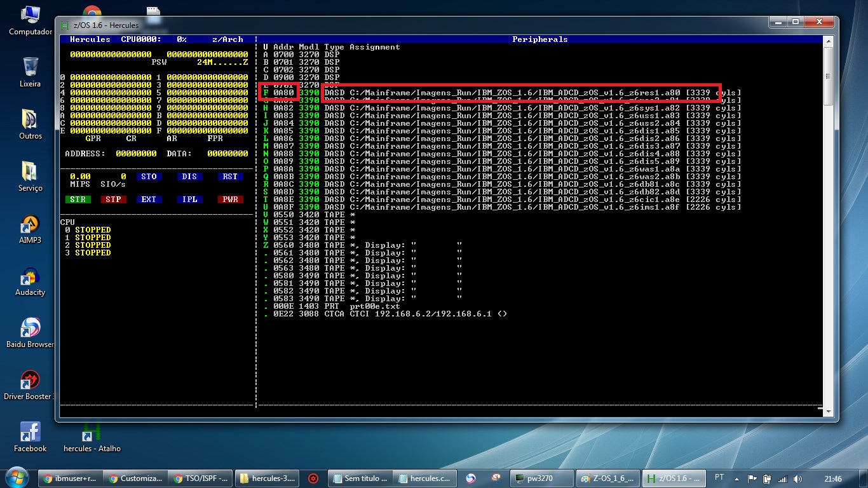Image resolution: width=868 pixels, height=488 pixels.
Task: Launch the Baidu Browser desktop shortcut
Action: coord(30,333)
